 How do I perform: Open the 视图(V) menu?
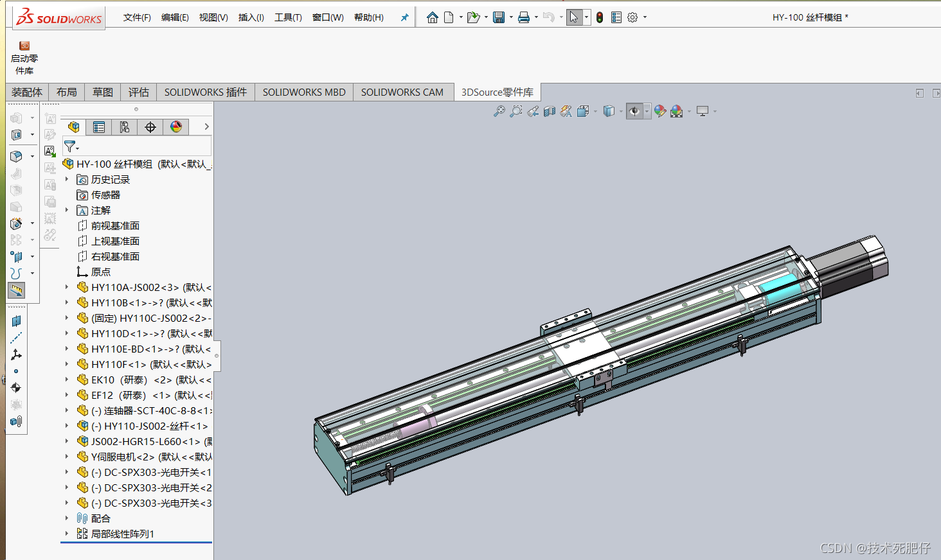coord(213,17)
